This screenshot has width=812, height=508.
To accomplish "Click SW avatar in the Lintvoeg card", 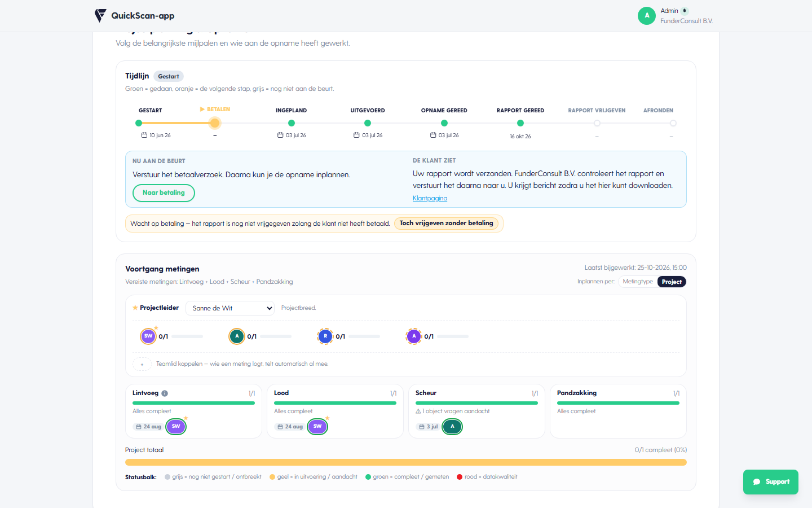I will coord(176,426).
